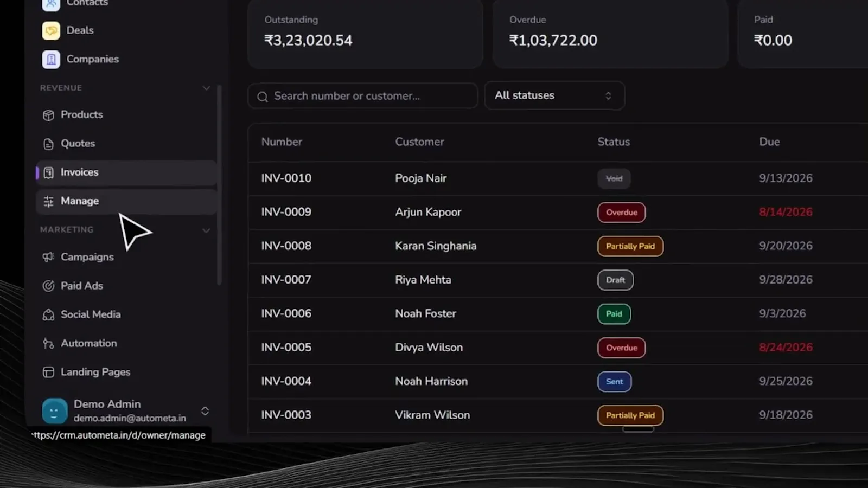Click the search magnifier icon
868x488 pixels.
(263, 97)
